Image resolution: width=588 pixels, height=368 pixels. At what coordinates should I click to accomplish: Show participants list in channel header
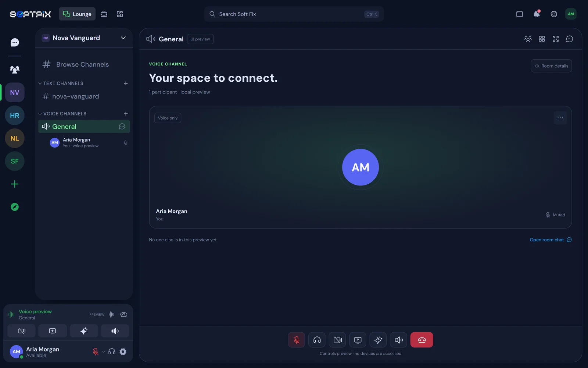(528, 39)
